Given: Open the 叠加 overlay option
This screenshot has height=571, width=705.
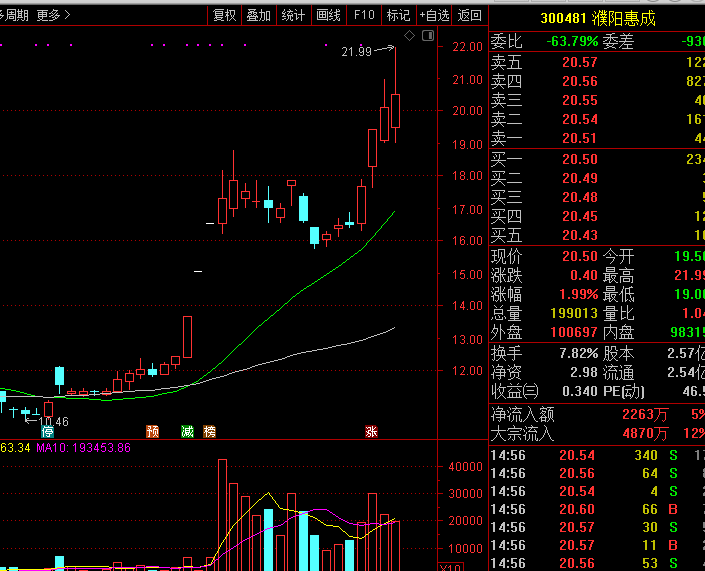Looking at the screenshot, I should [258, 15].
